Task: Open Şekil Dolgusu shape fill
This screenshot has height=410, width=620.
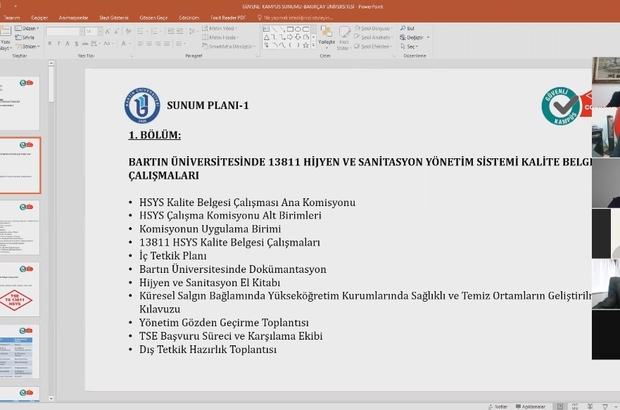Action: 373,28
